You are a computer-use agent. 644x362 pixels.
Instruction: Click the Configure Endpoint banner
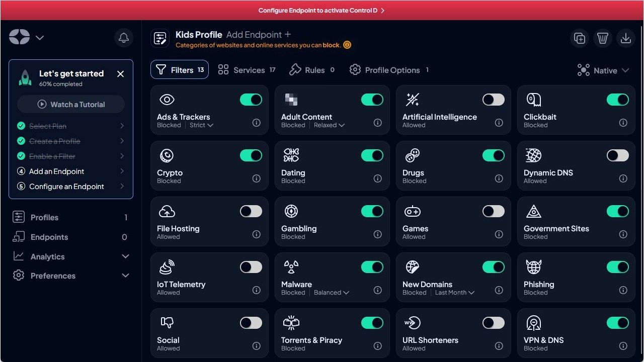321,10
